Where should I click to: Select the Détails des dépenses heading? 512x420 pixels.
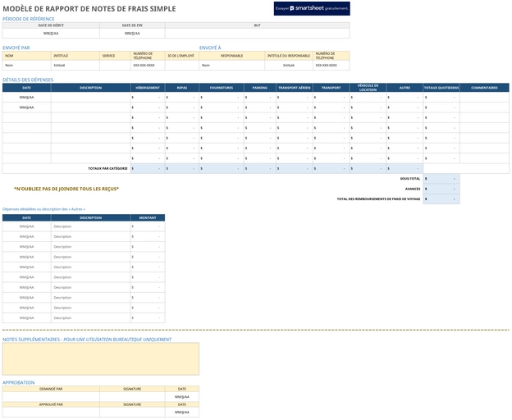pyautogui.click(x=28, y=80)
